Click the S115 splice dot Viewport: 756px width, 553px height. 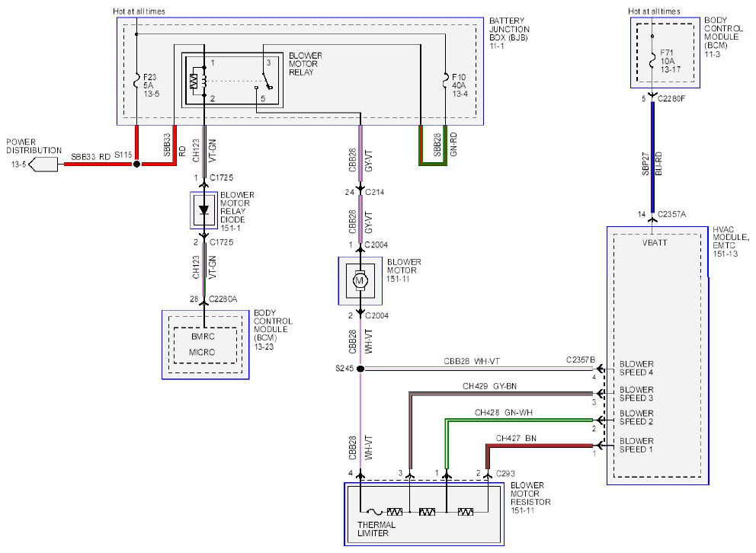coord(136,164)
